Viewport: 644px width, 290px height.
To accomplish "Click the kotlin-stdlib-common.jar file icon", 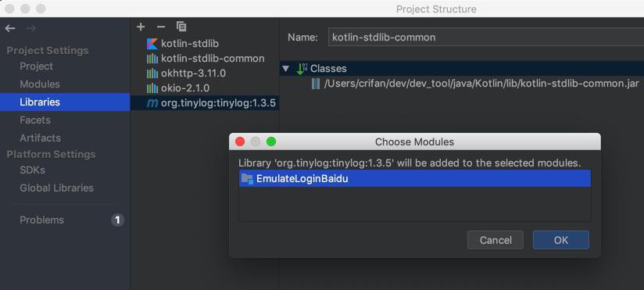I will point(316,84).
